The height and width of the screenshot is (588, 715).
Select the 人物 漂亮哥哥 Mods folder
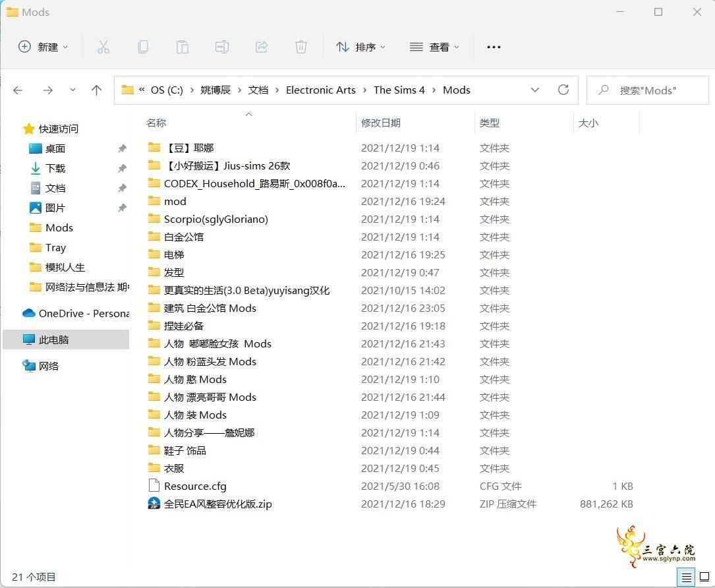coord(202,397)
